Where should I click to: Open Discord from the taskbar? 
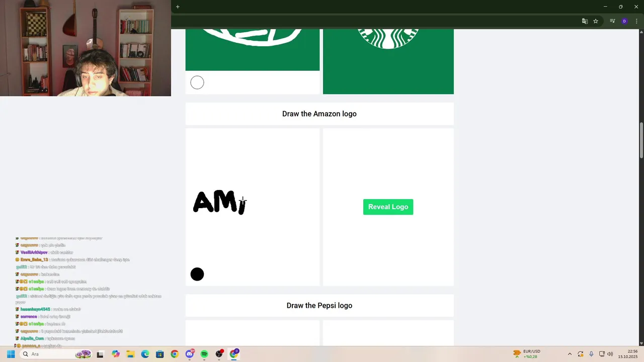190,354
